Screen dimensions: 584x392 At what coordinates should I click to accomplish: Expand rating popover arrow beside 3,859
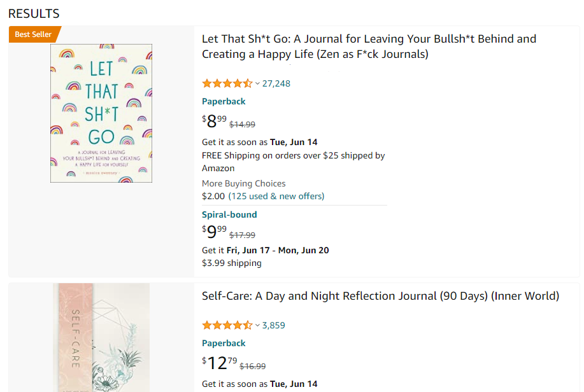pyautogui.click(x=257, y=325)
